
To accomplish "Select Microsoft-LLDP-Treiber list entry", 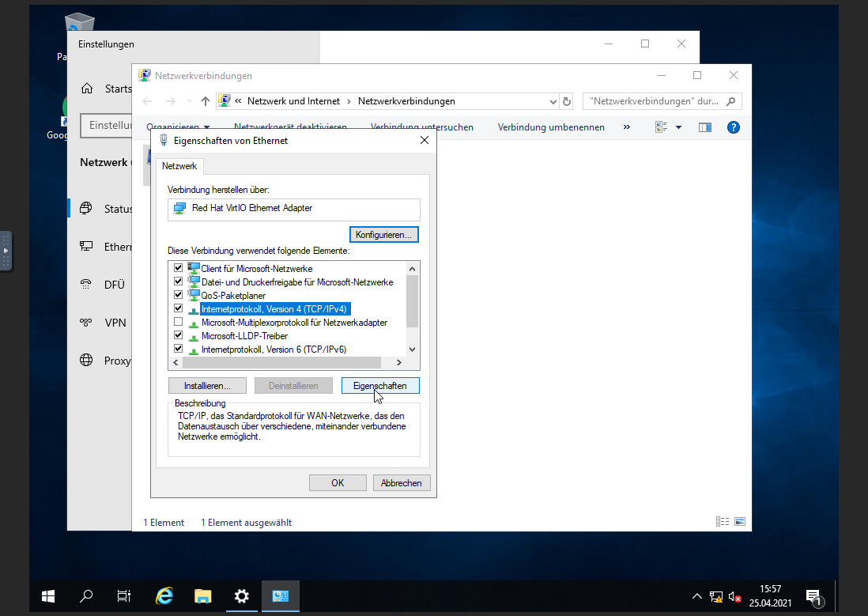I will click(245, 336).
